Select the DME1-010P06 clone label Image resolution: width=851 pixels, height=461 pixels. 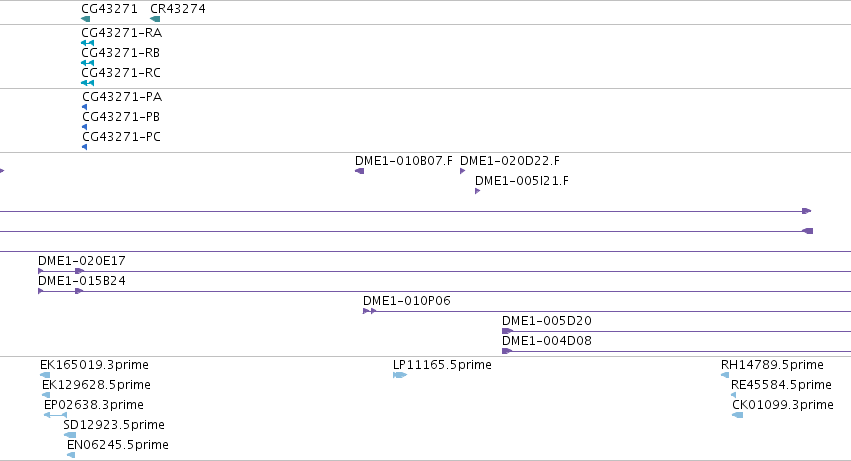coord(407,301)
